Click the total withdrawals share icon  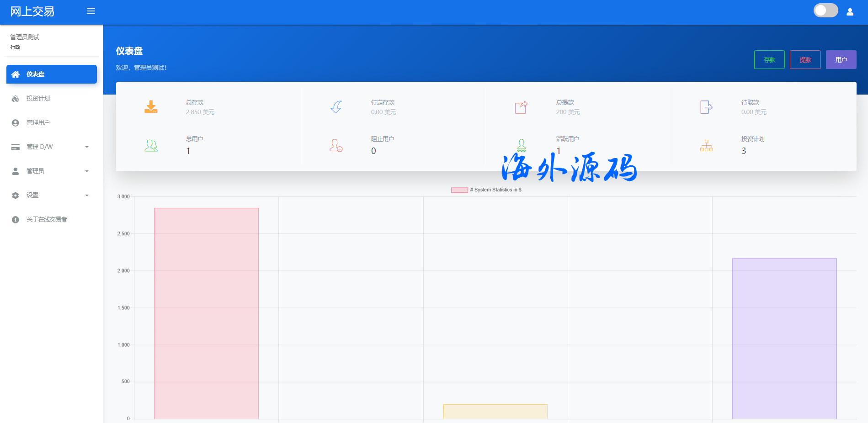tap(521, 107)
